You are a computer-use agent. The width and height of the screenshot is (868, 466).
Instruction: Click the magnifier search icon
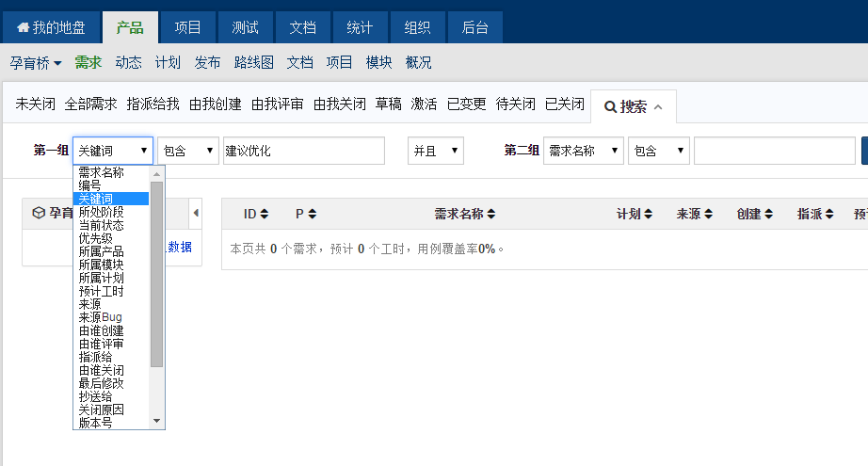(610, 106)
